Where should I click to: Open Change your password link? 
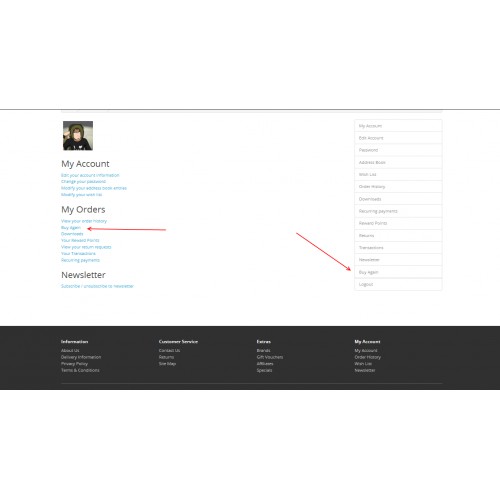coord(83,182)
